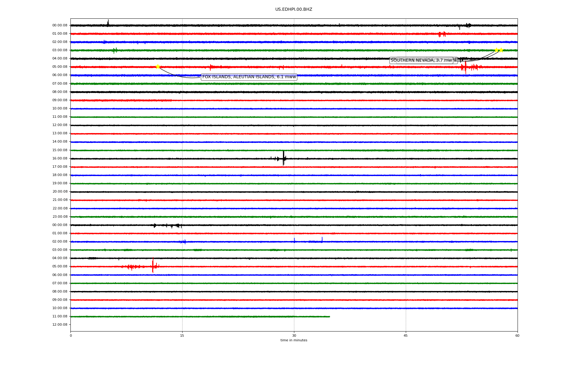The height and width of the screenshot is (368, 588).
Task: Click the black spike at start of top trace
Action: [x=108, y=23]
